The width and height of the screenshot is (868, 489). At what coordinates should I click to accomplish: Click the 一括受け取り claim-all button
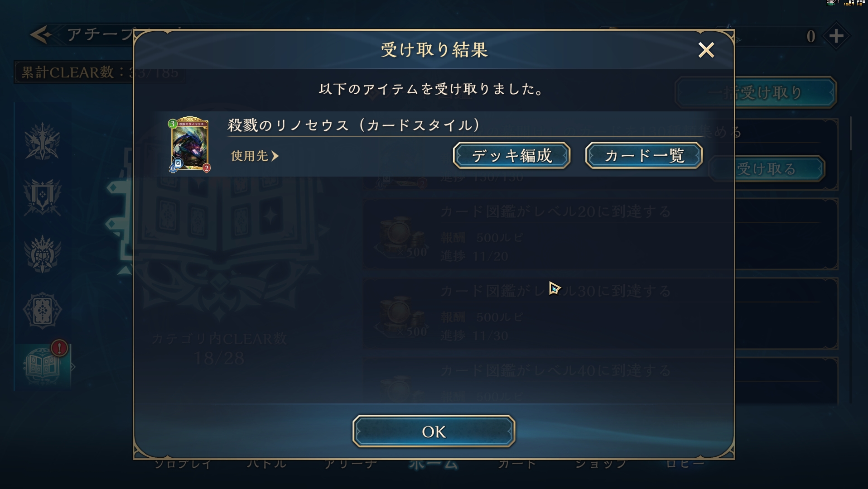tap(756, 92)
